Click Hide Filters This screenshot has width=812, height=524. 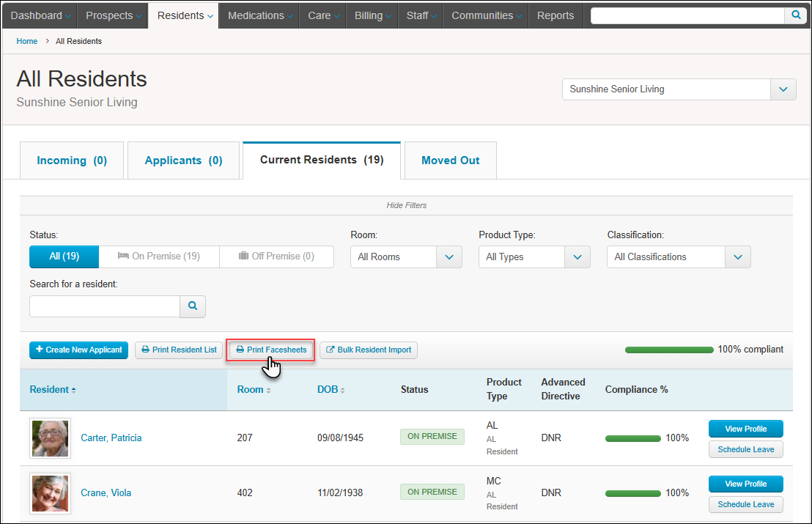click(407, 205)
